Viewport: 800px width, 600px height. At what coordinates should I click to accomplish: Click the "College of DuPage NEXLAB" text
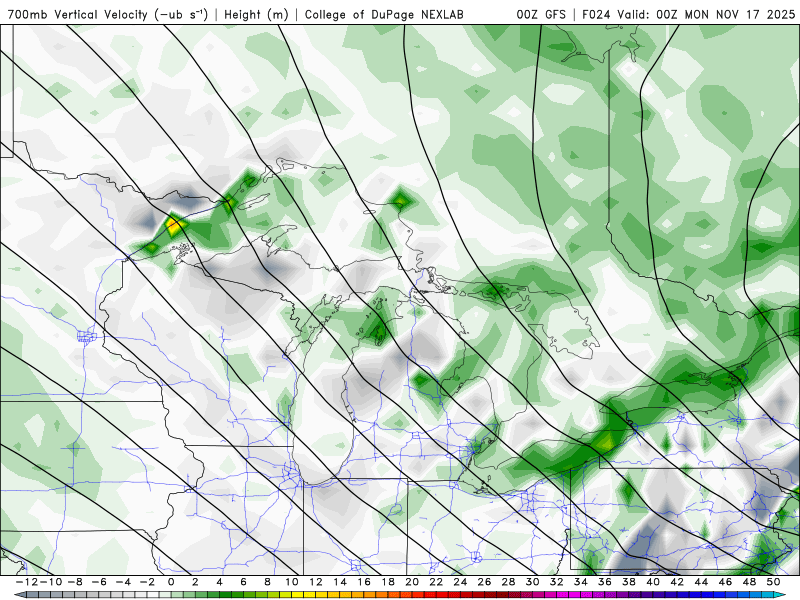(384, 14)
